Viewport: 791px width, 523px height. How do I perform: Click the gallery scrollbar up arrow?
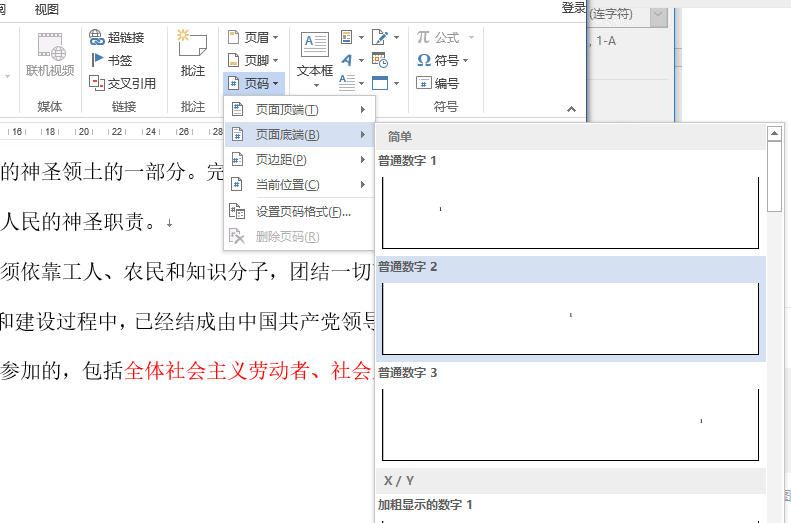pos(774,133)
